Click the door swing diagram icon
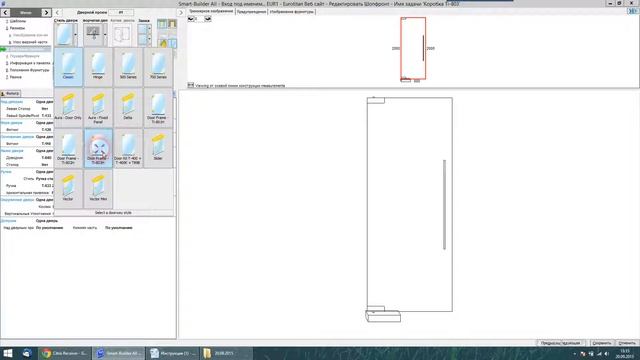 tap(122, 35)
